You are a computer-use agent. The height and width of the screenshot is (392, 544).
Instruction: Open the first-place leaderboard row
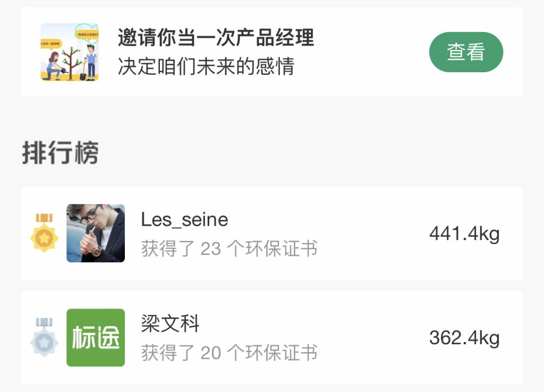[272, 234]
